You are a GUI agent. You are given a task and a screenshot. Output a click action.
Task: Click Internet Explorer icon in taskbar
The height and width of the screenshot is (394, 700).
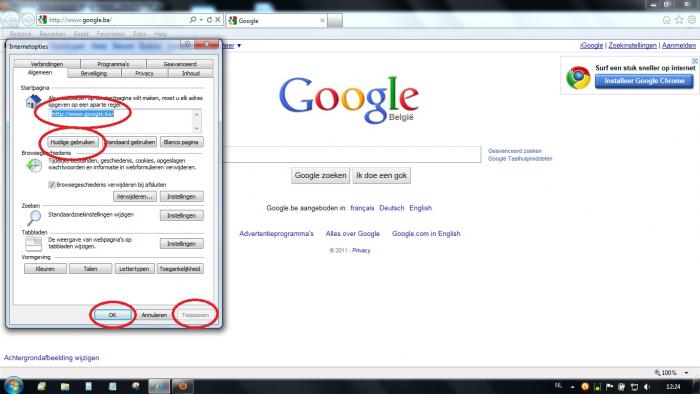tap(159, 386)
